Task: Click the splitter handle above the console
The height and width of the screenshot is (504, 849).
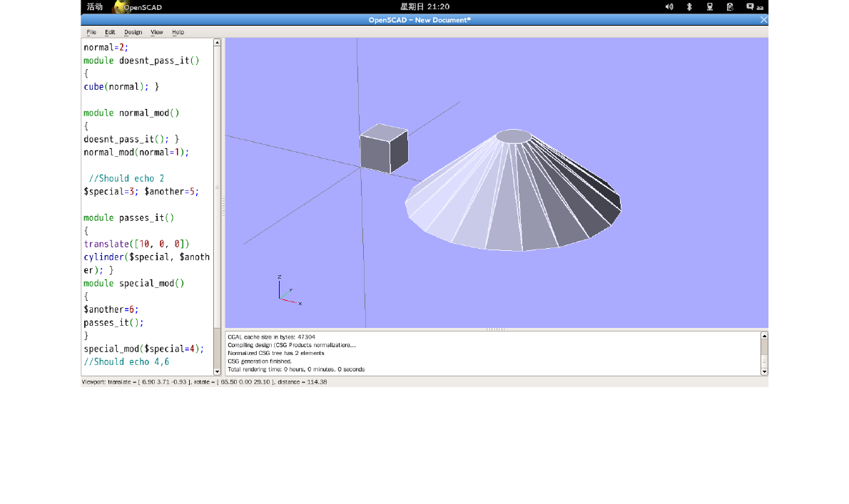Action: [x=496, y=329]
